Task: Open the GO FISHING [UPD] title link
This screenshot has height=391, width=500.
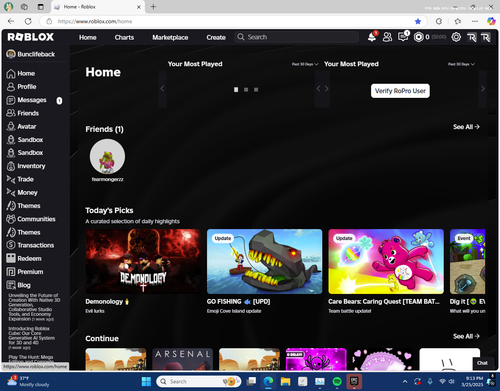Action: click(x=238, y=301)
